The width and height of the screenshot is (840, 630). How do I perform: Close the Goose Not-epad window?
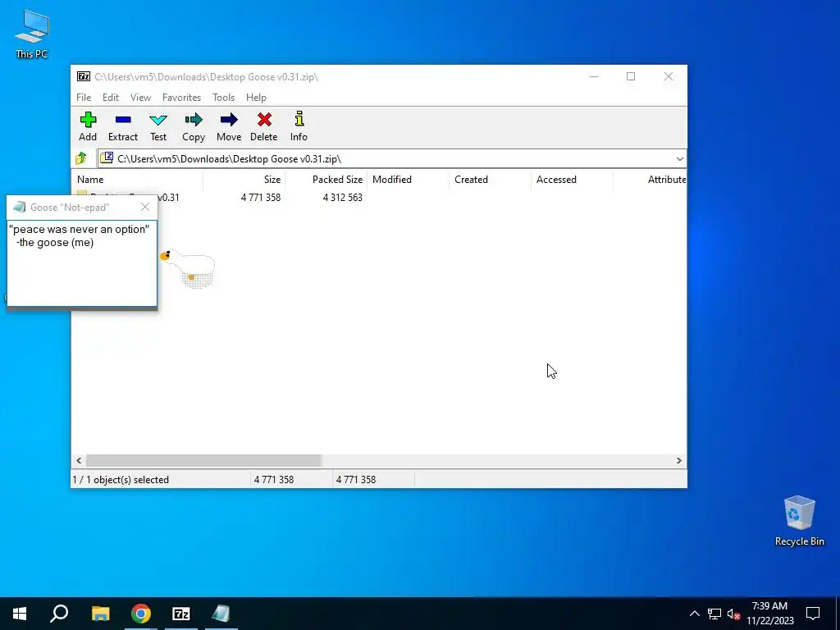(145, 207)
